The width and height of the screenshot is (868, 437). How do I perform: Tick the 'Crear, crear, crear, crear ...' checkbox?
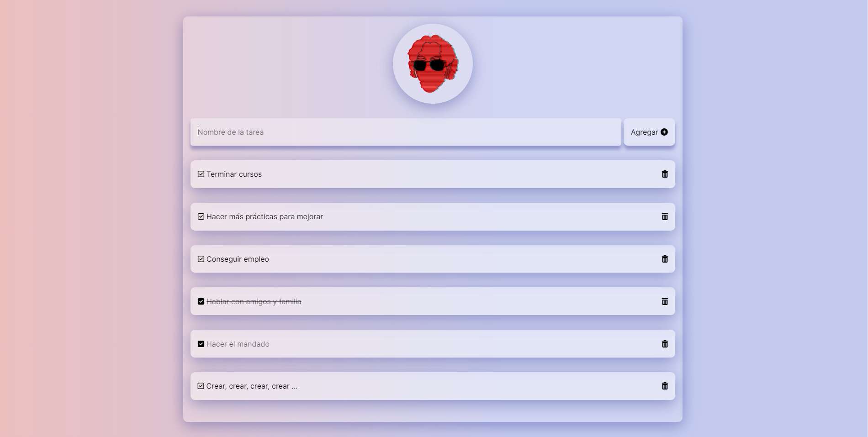(201, 386)
